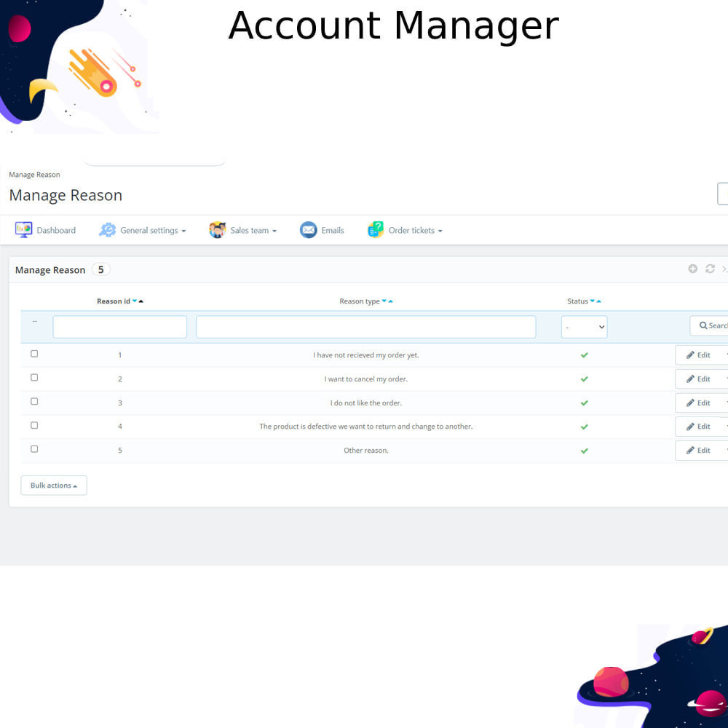Click enabled checkmark for reason 2
Image resolution: width=728 pixels, height=728 pixels.
tap(585, 379)
